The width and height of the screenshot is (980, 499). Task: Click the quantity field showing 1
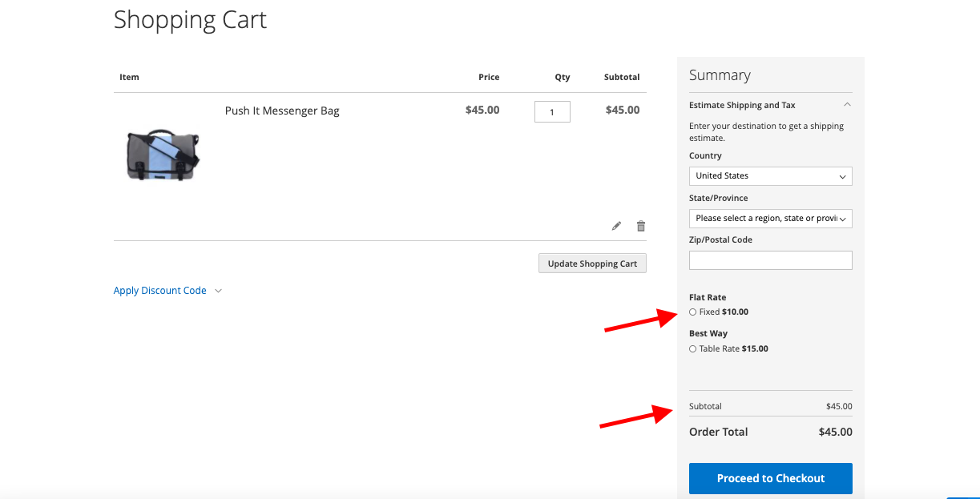click(552, 111)
